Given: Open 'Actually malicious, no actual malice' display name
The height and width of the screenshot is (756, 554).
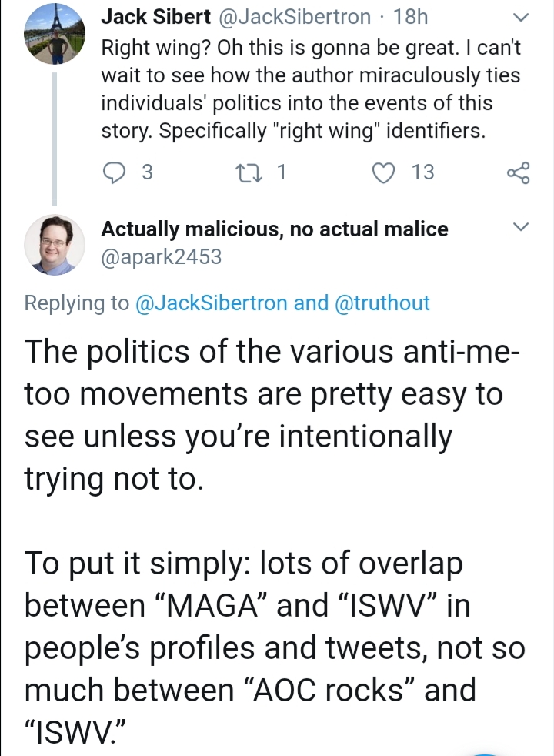Looking at the screenshot, I should point(275,229).
